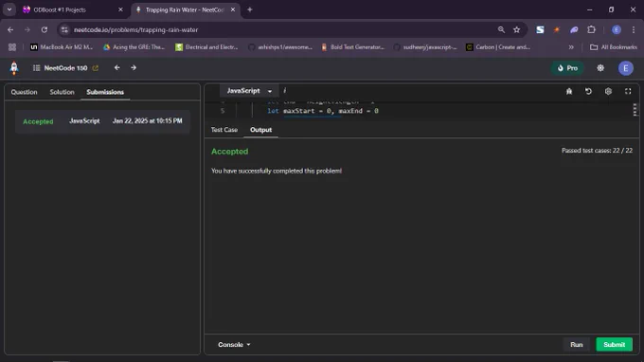Open the NeetCode 150 list link

(x=65, y=68)
